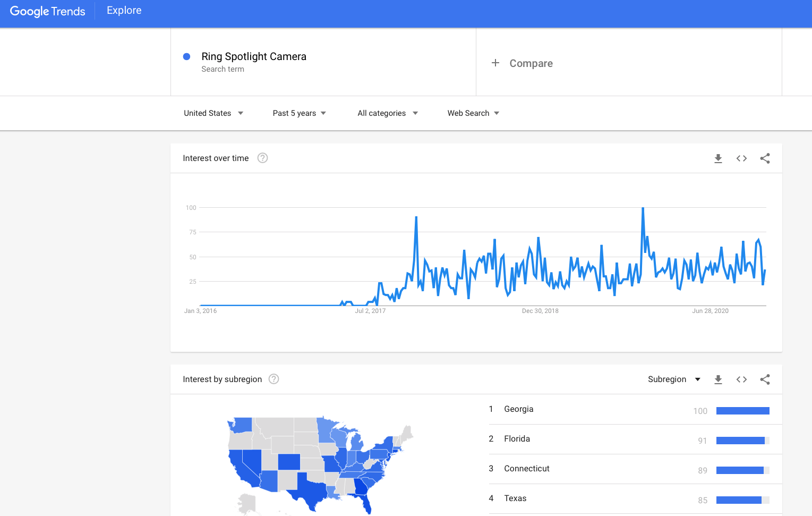Select Florida in the subregion list
This screenshot has height=516, width=812.
(635, 439)
